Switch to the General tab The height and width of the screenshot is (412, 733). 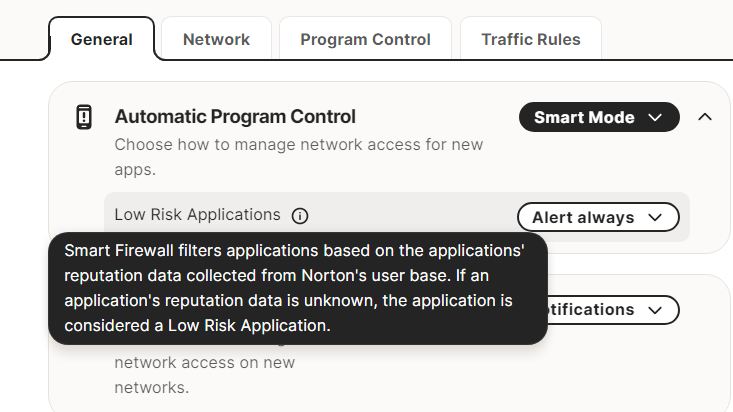[102, 40]
